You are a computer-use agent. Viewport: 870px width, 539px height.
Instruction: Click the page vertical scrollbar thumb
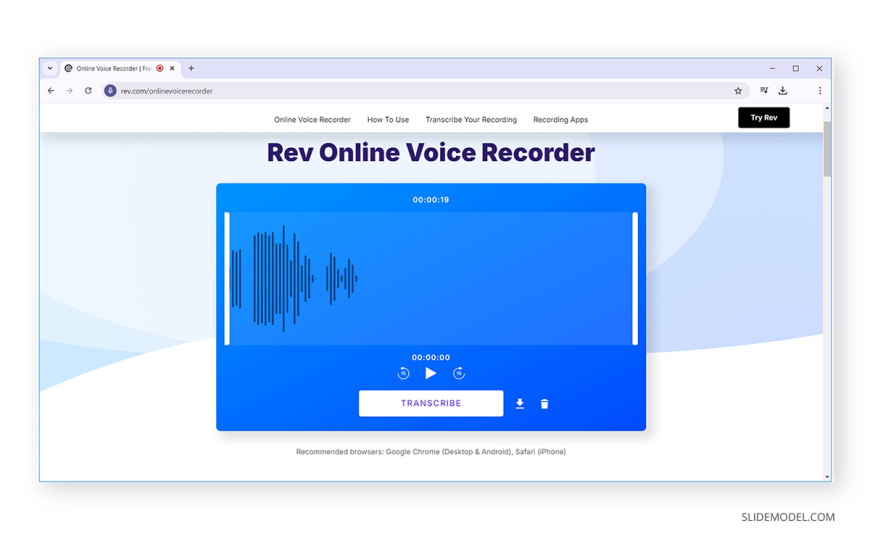[x=827, y=149]
